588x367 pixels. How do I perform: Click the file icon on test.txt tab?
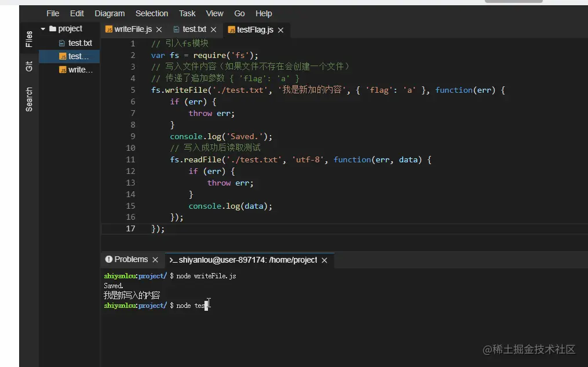[x=176, y=29]
